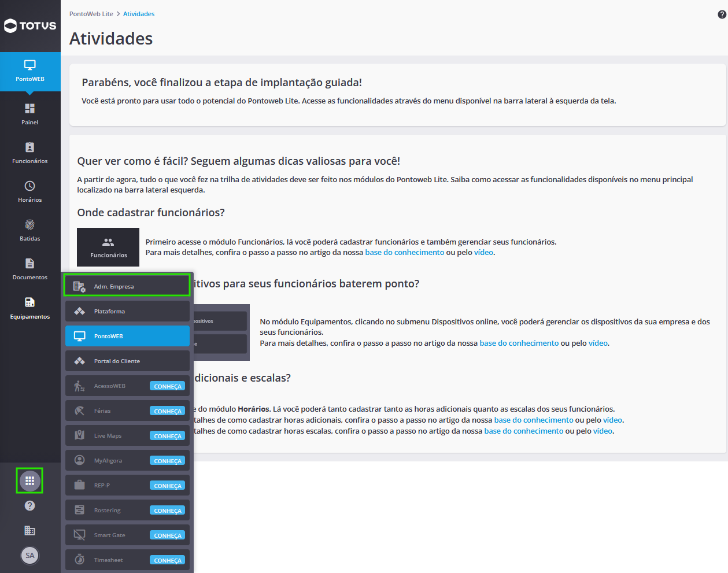Click the top-right help icon
Viewport: 728px width, 573px height.
point(722,14)
